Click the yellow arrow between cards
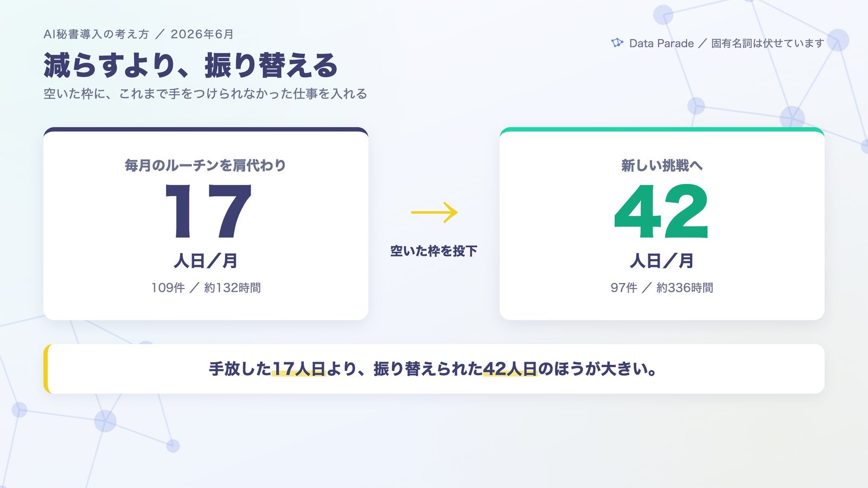 click(435, 213)
